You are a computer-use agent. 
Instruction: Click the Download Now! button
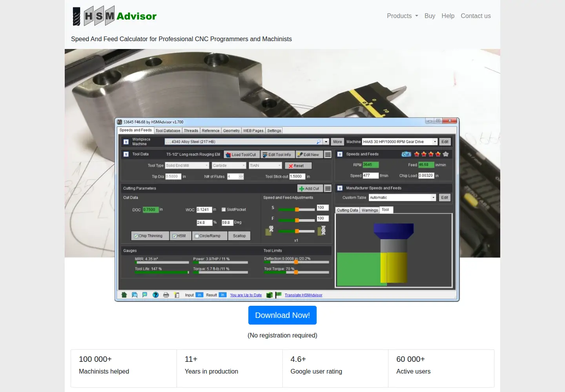pos(282,315)
